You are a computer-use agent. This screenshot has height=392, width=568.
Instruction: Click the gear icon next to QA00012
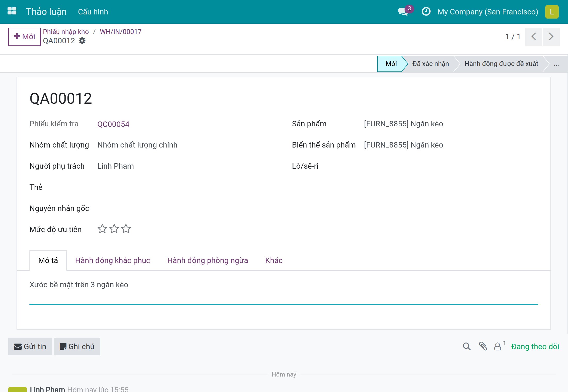point(82,41)
